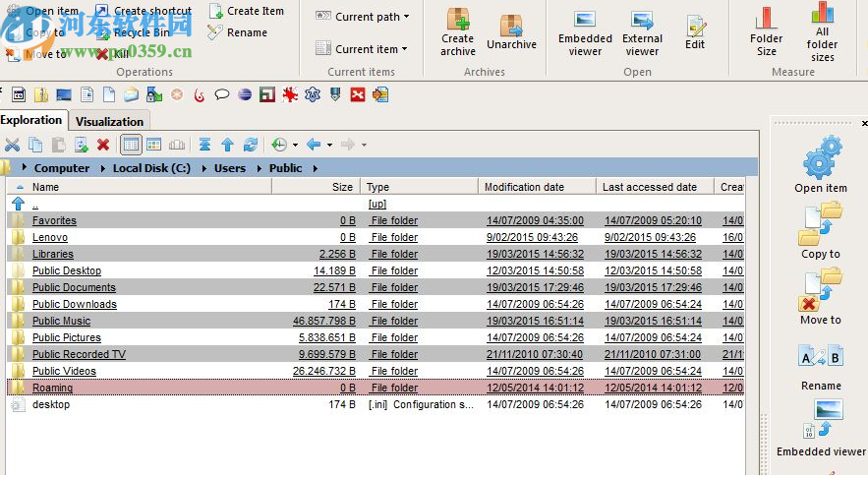This screenshot has width=868, height=479.
Task: Click the Open item gears icon in side panel
Action: 822,158
